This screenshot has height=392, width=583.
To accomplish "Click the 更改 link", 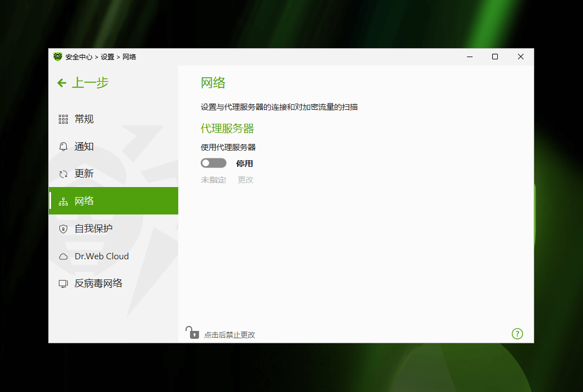I will coord(246,180).
